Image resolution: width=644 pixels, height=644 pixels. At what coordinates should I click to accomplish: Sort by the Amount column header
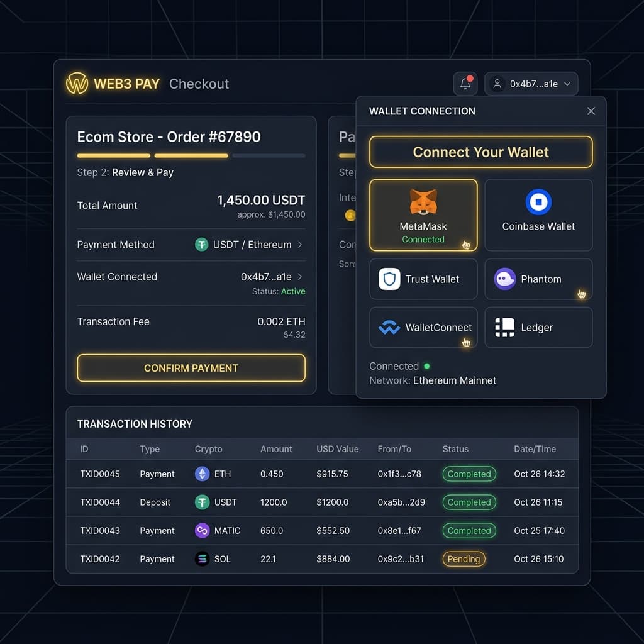coord(276,449)
